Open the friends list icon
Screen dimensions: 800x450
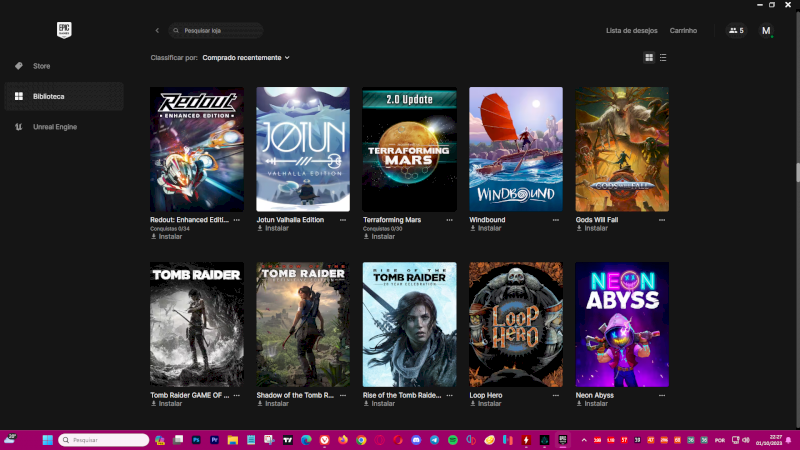(735, 31)
